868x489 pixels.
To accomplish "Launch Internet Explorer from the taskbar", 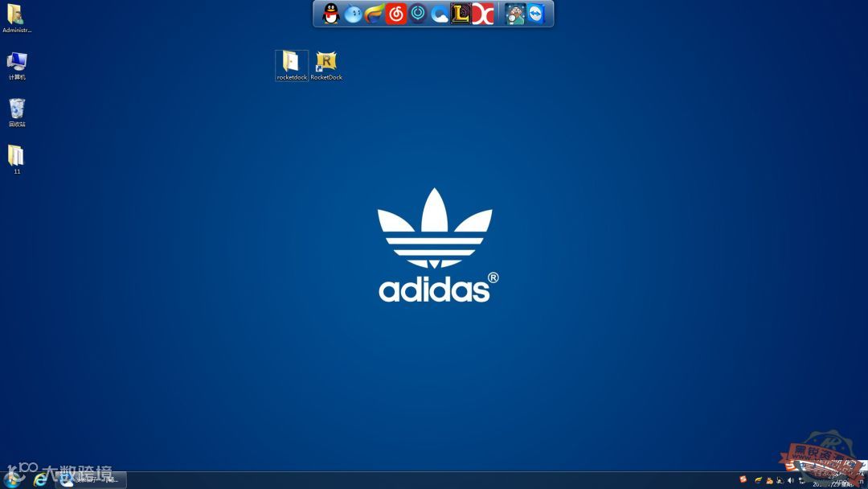I will pos(40,480).
